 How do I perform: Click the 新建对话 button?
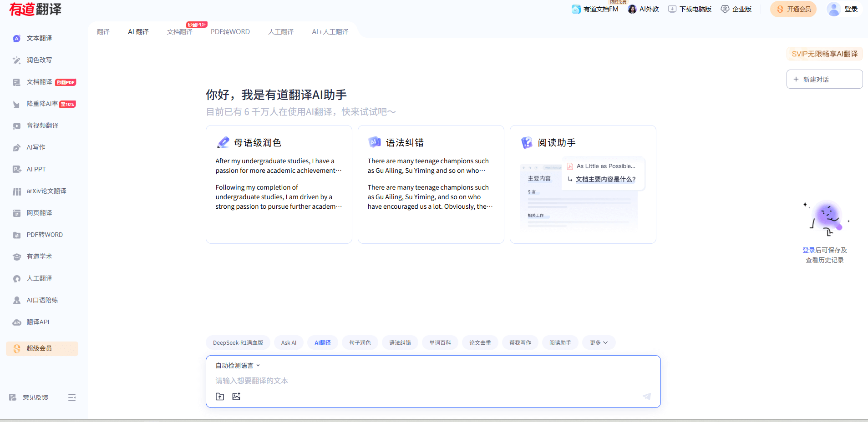click(824, 79)
